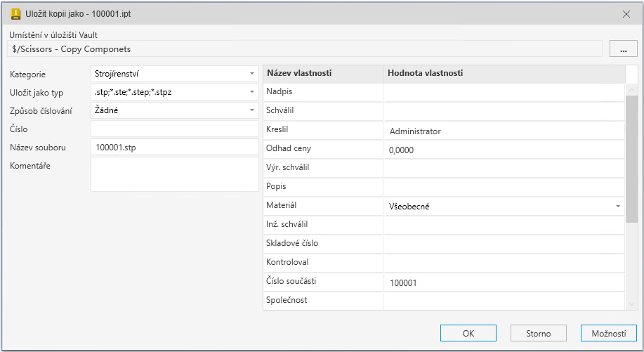Edit the Nadpis property value cell

(503, 93)
